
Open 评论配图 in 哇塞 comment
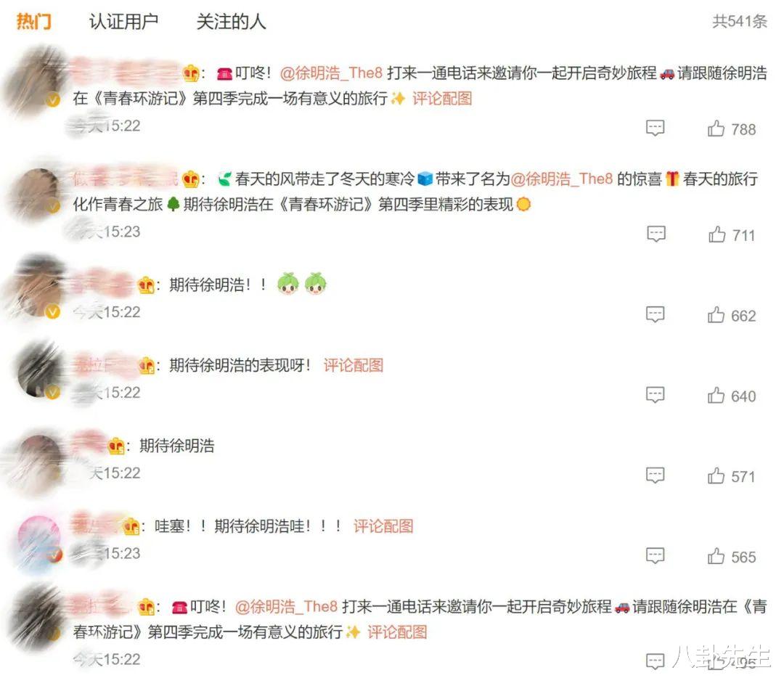tap(383, 526)
